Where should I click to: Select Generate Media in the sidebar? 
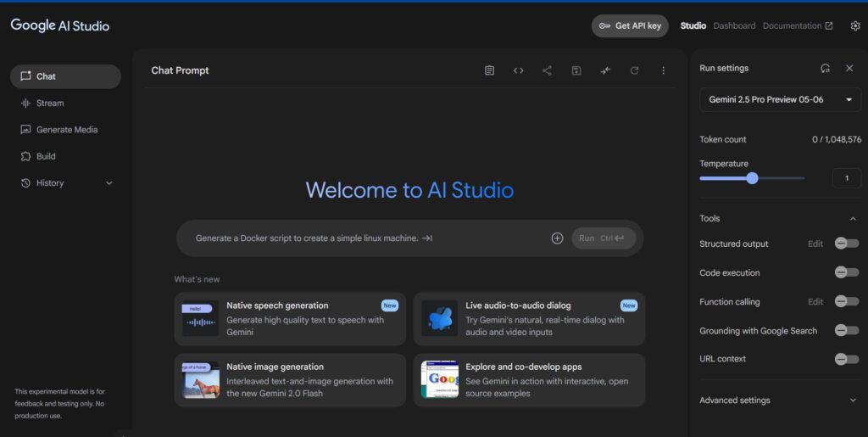click(65, 130)
